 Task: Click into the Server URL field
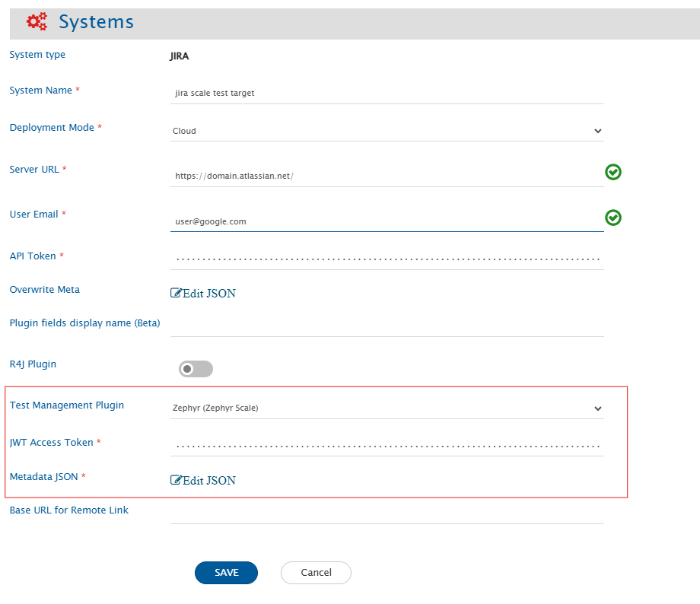pos(387,176)
